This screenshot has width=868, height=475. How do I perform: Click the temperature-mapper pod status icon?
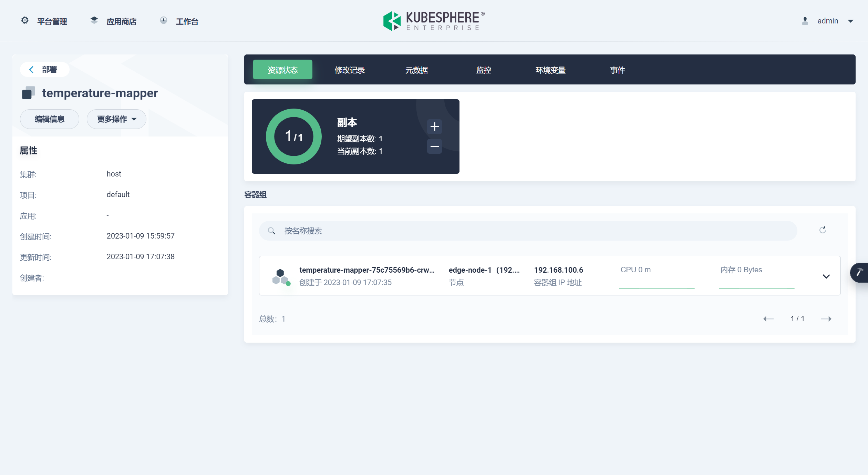tap(281, 275)
